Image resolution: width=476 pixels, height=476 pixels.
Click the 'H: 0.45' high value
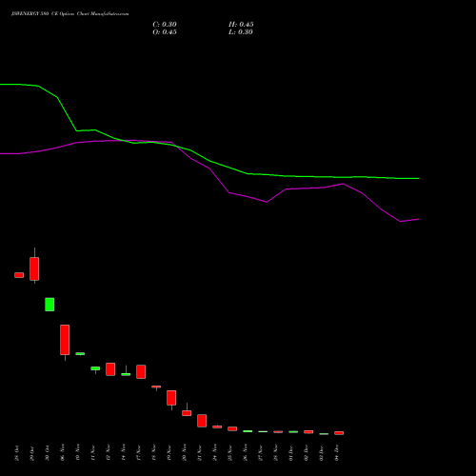[241, 25]
